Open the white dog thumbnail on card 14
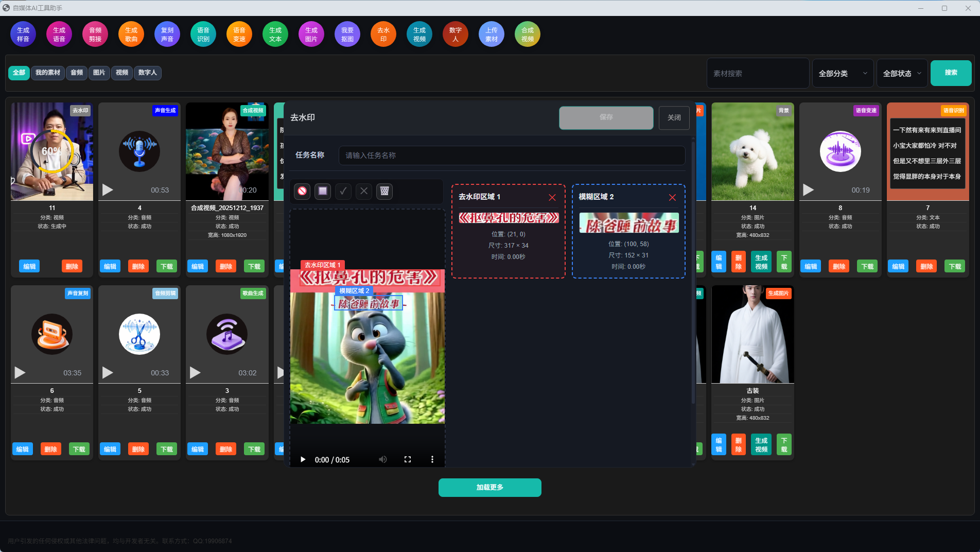 coord(752,151)
